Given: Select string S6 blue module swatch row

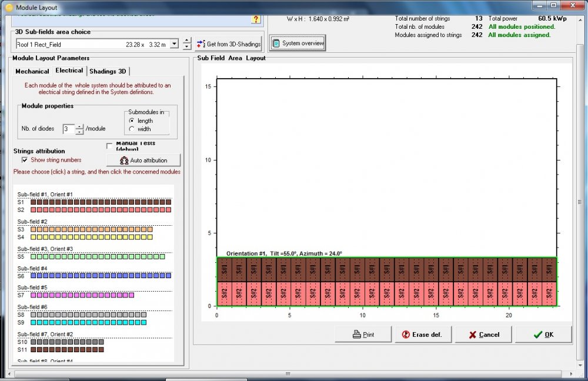Looking at the screenshot, I should [x=100, y=275].
